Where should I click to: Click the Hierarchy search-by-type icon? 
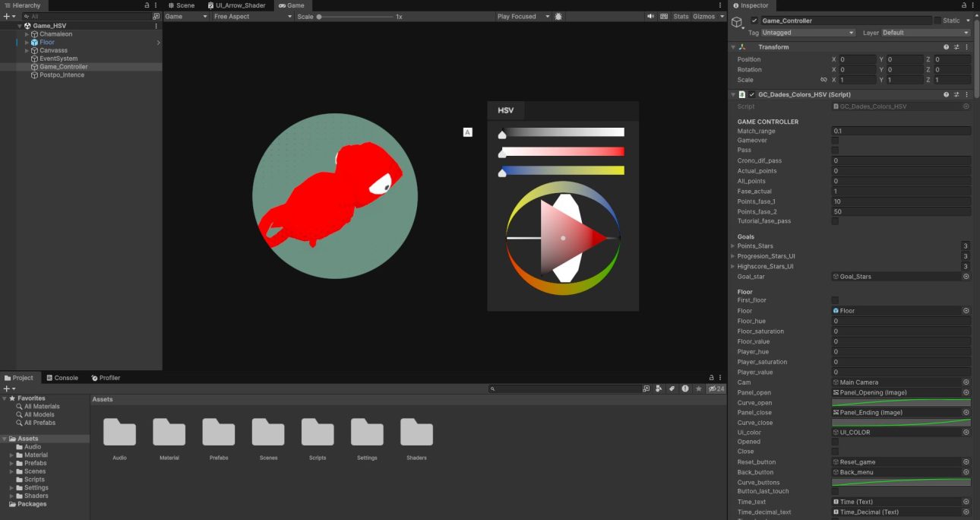click(x=156, y=16)
